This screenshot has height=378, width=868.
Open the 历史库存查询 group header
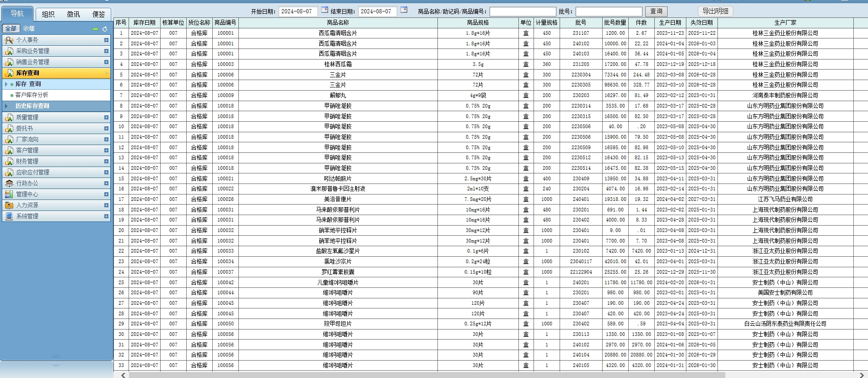pyautogui.click(x=56, y=106)
